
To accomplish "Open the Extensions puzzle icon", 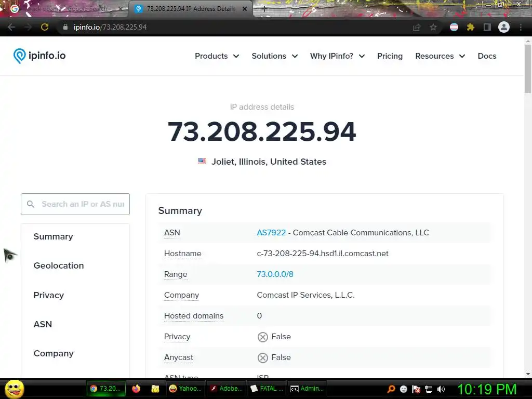I will point(470,27).
